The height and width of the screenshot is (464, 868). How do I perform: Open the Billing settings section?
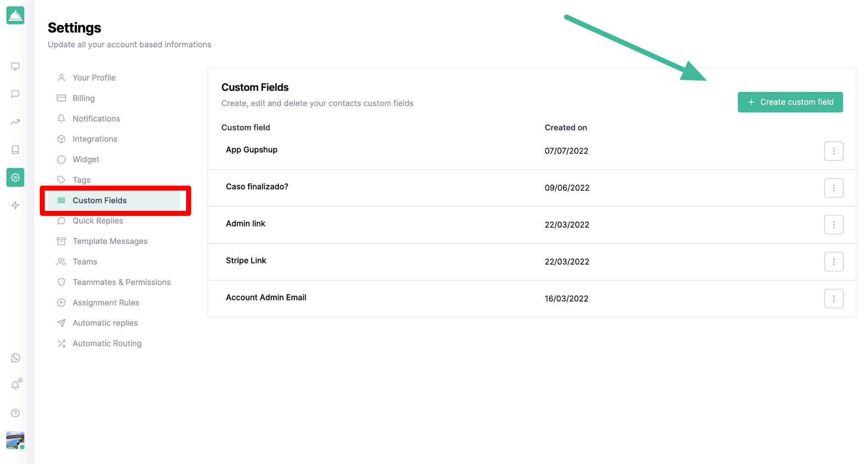point(83,98)
